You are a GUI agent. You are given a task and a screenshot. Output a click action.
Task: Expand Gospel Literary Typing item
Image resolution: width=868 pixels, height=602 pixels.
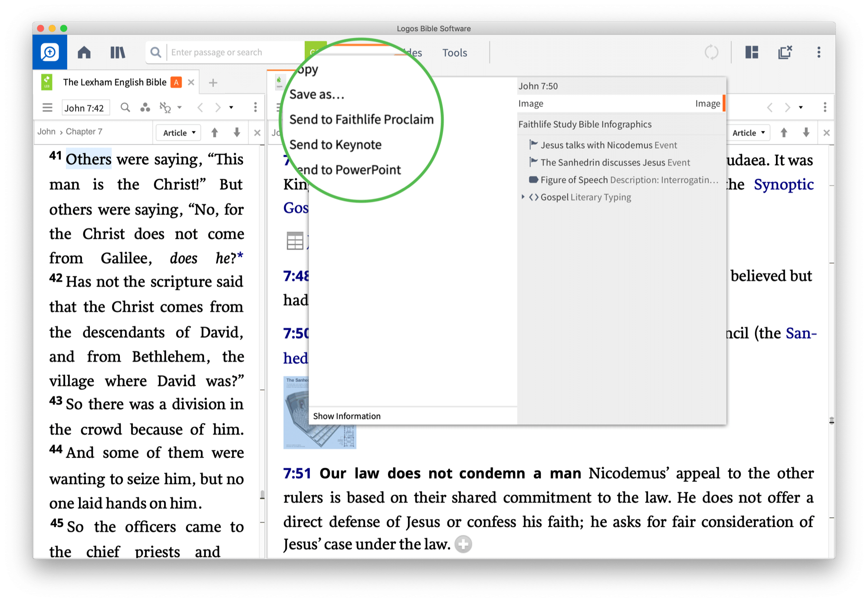(523, 197)
